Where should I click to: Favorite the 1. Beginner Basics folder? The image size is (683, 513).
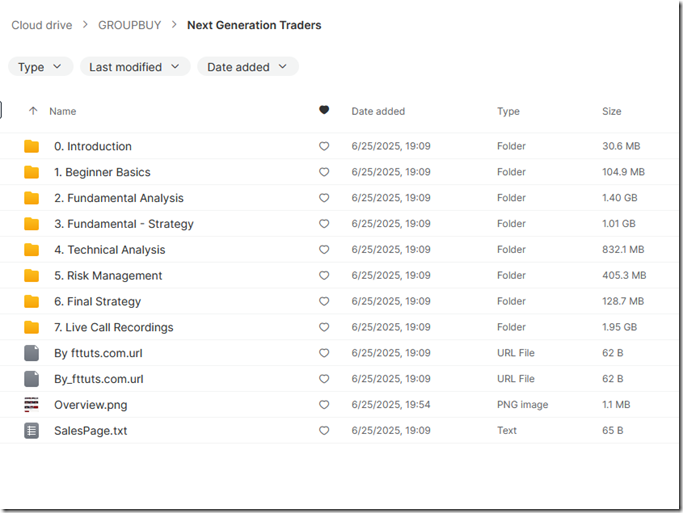click(x=324, y=172)
